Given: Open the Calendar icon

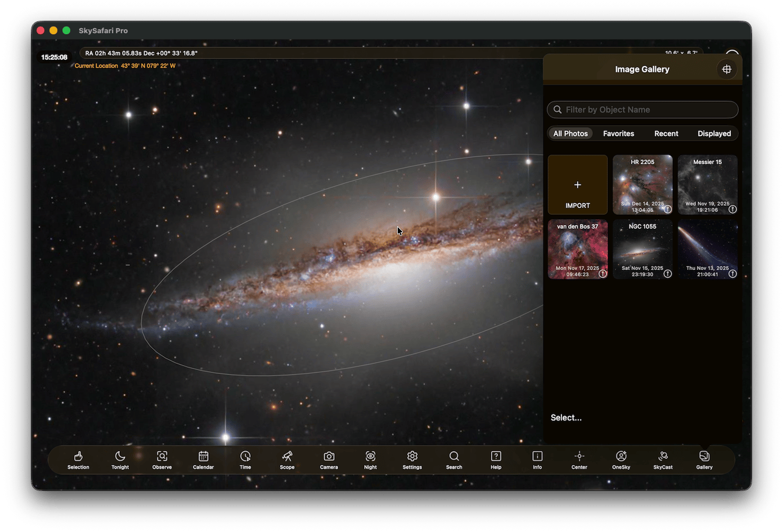Looking at the screenshot, I should pos(203,459).
